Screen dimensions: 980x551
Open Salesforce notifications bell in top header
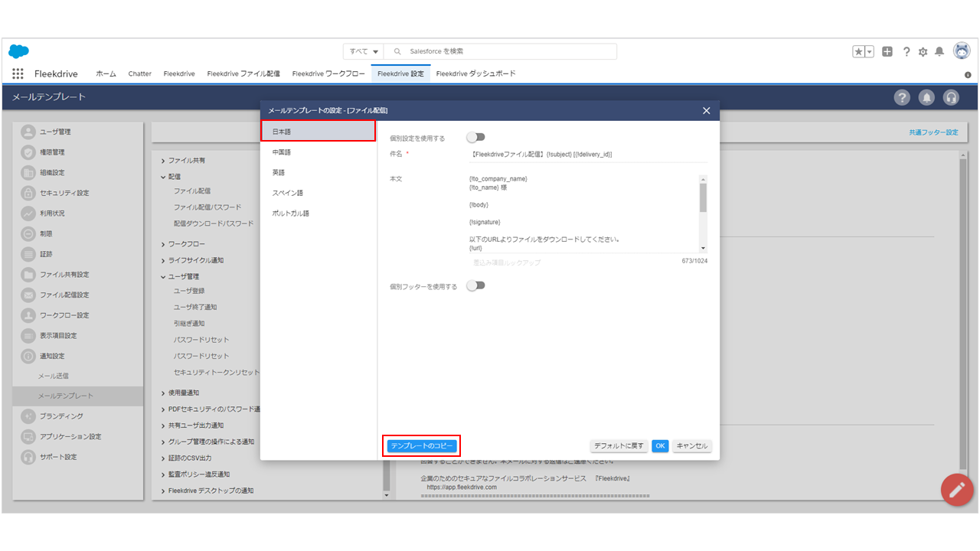[x=939, y=51]
